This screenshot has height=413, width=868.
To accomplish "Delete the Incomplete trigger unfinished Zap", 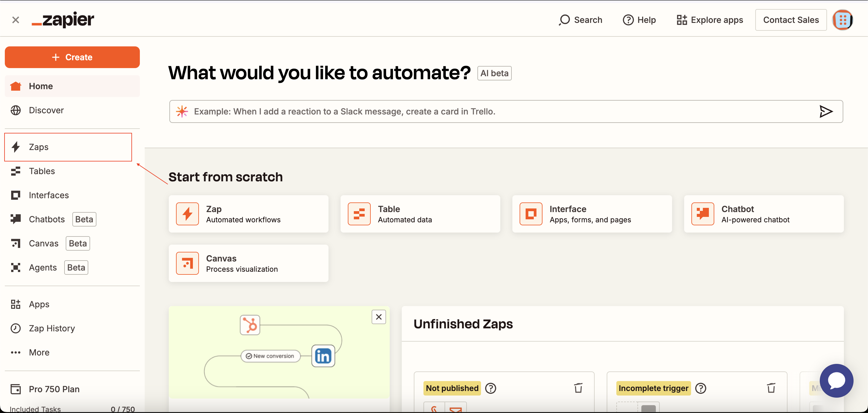I will pos(771,388).
